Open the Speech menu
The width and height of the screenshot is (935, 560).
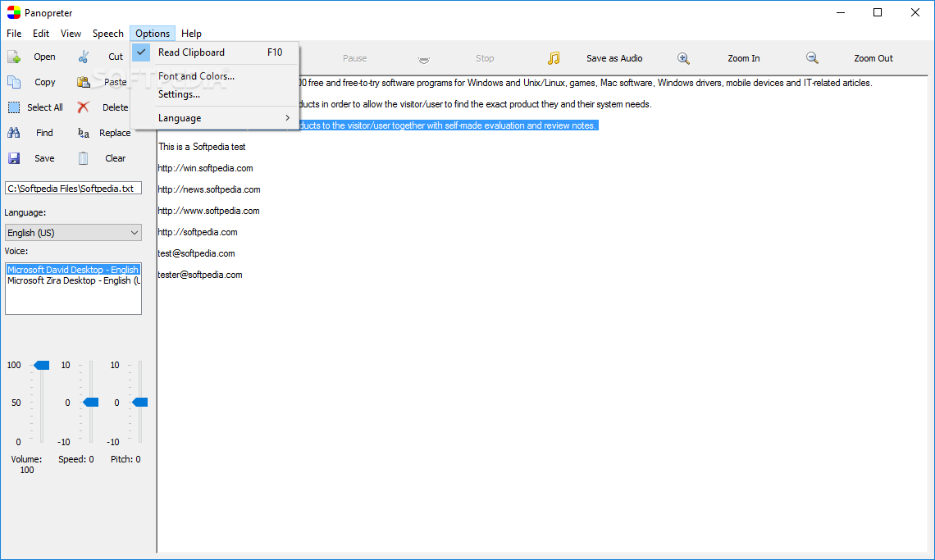[108, 34]
